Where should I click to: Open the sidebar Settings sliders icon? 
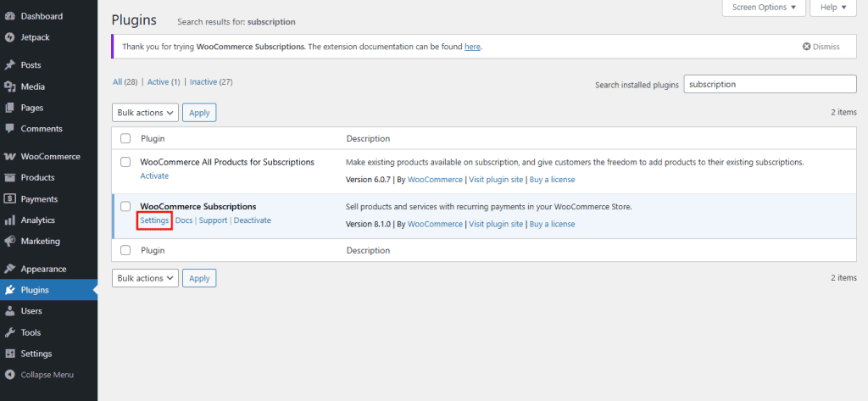pyautogui.click(x=9, y=354)
